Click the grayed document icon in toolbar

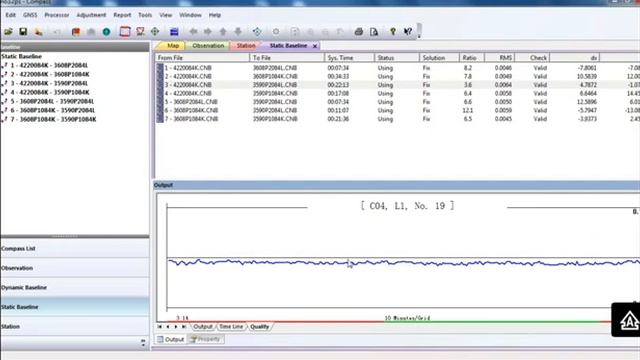pyautogui.click(x=295, y=31)
